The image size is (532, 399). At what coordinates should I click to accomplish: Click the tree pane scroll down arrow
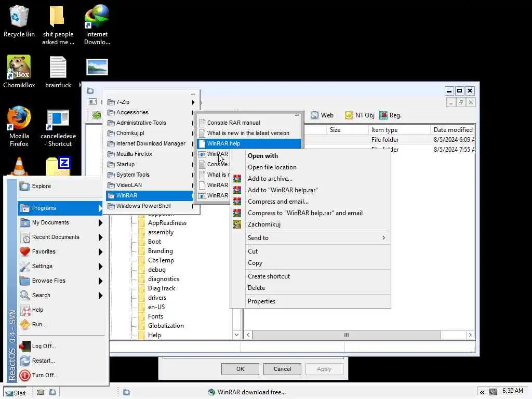[236, 335]
